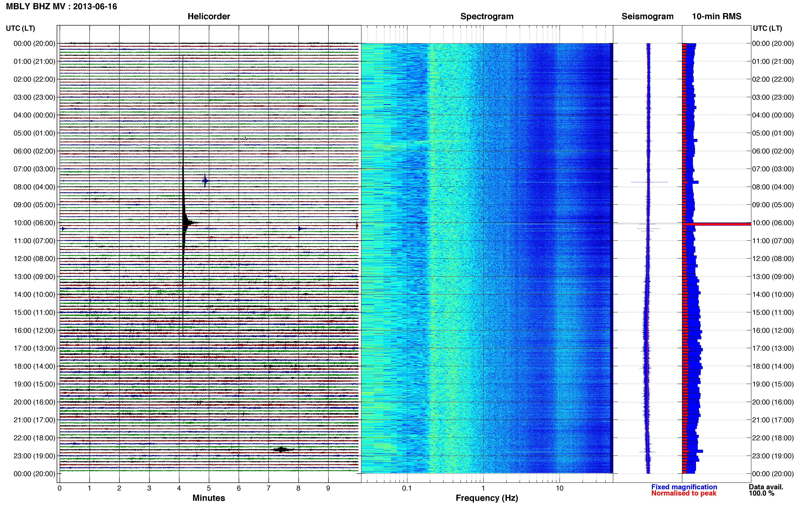Click the blue spike event before 08:00

205,181
